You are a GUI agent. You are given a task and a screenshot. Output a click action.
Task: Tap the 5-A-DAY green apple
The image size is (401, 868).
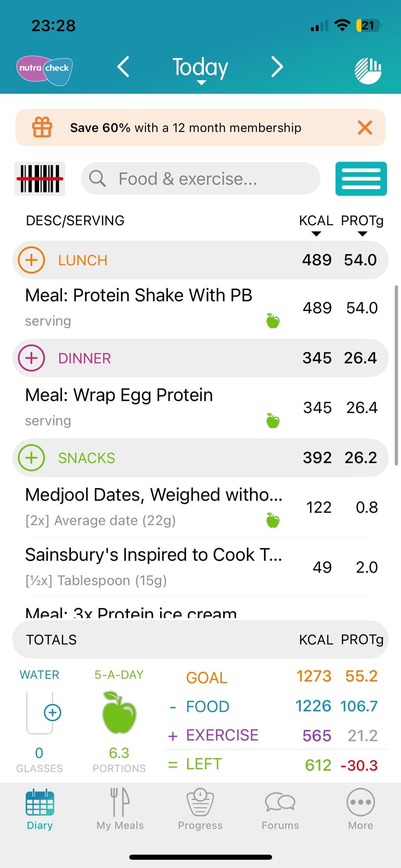tap(119, 712)
